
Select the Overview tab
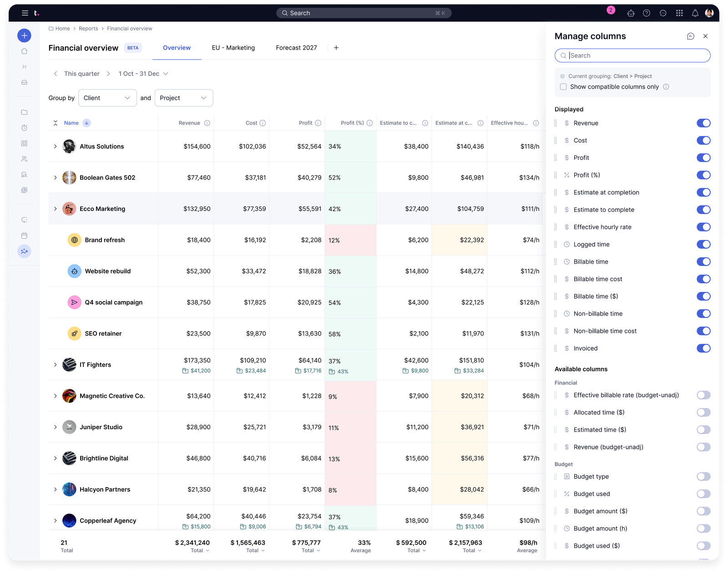177,48
